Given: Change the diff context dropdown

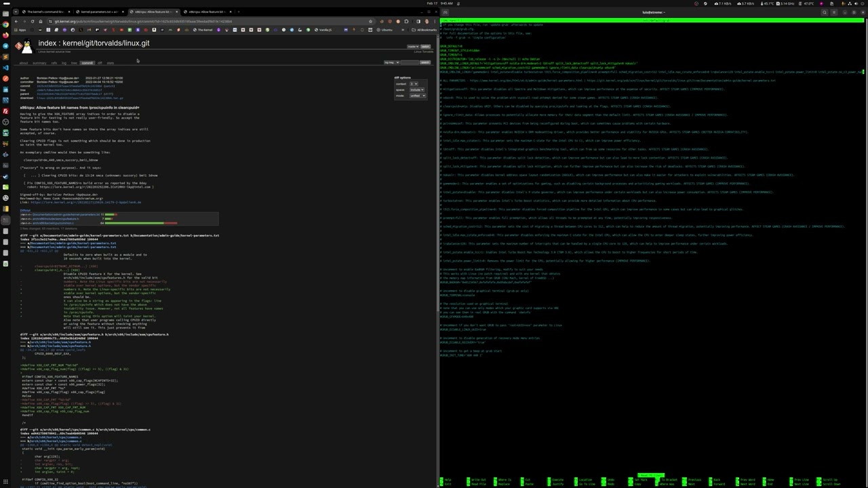Looking at the screenshot, I should point(414,84).
